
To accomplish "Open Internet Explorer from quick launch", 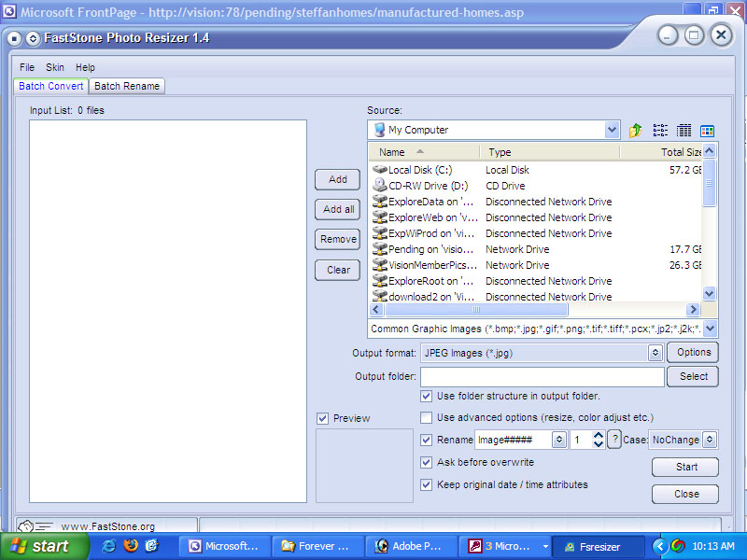I will (108, 545).
